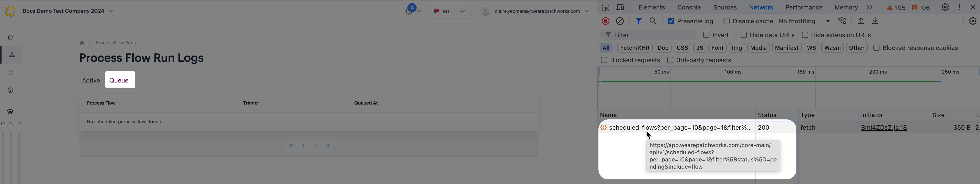The height and width of the screenshot is (184, 980).
Task: Export HAR download icon
Action: coord(875,21)
